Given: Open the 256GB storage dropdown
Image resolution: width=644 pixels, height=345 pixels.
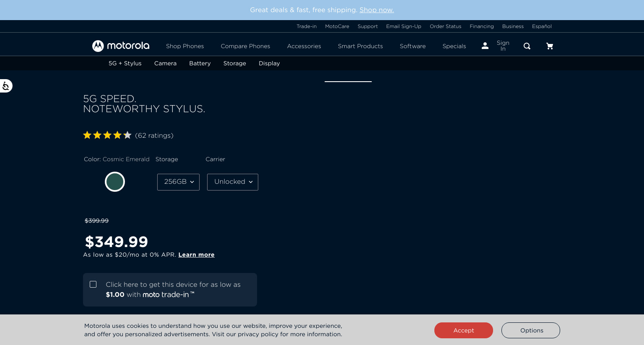Looking at the screenshot, I should [178, 182].
